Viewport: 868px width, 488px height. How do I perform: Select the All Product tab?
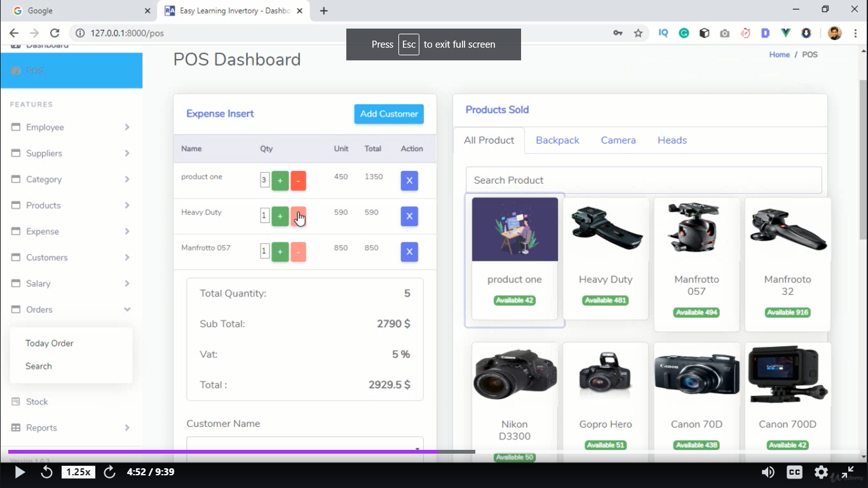tap(489, 140)
